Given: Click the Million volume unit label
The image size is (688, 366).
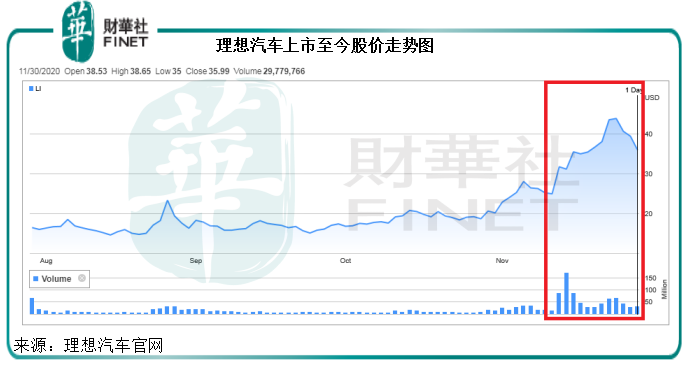Looking at the screenshot, I should coord(664,290).
